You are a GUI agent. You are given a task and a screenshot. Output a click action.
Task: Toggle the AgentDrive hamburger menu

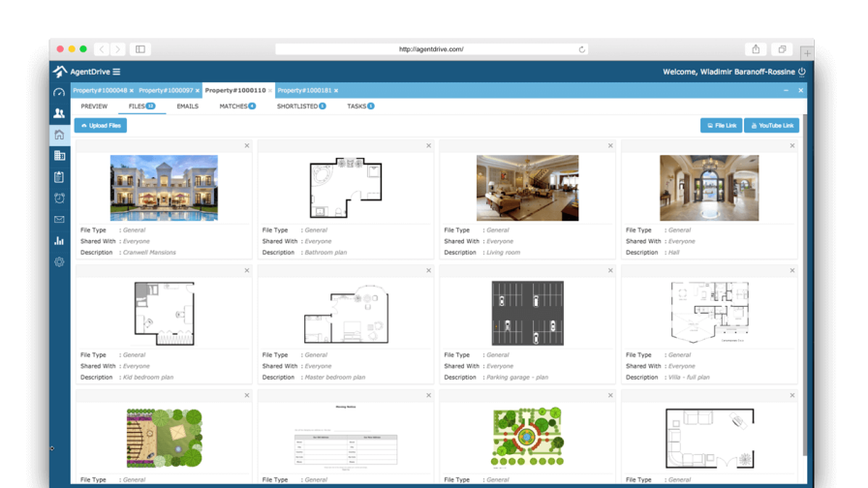pos(117,72)
